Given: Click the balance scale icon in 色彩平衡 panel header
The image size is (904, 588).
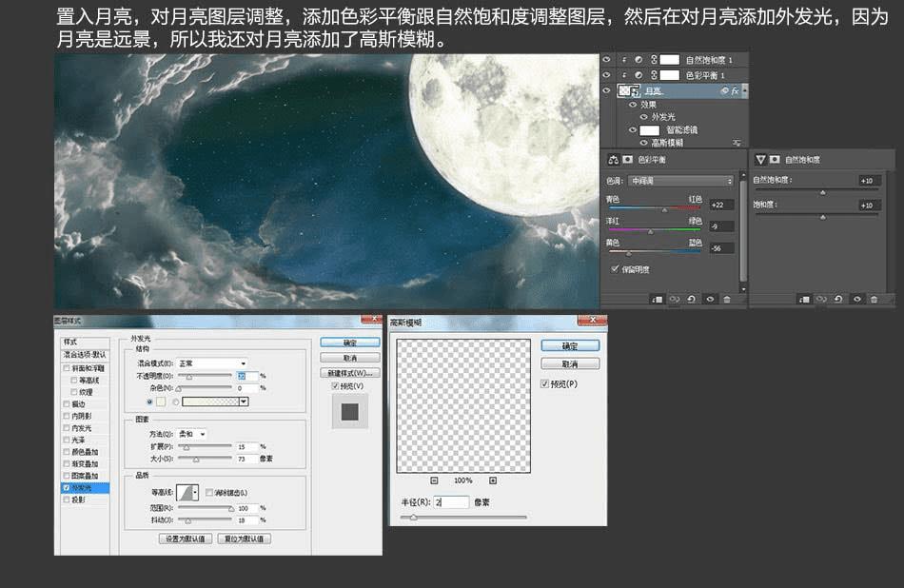Looking at the screenshot, I should [614, 159].
